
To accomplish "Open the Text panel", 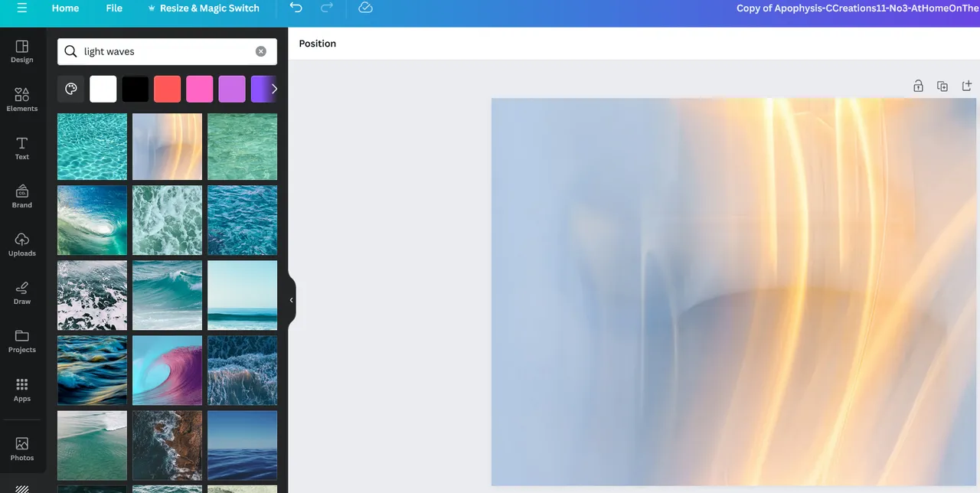I will click(x=22, y=149).
